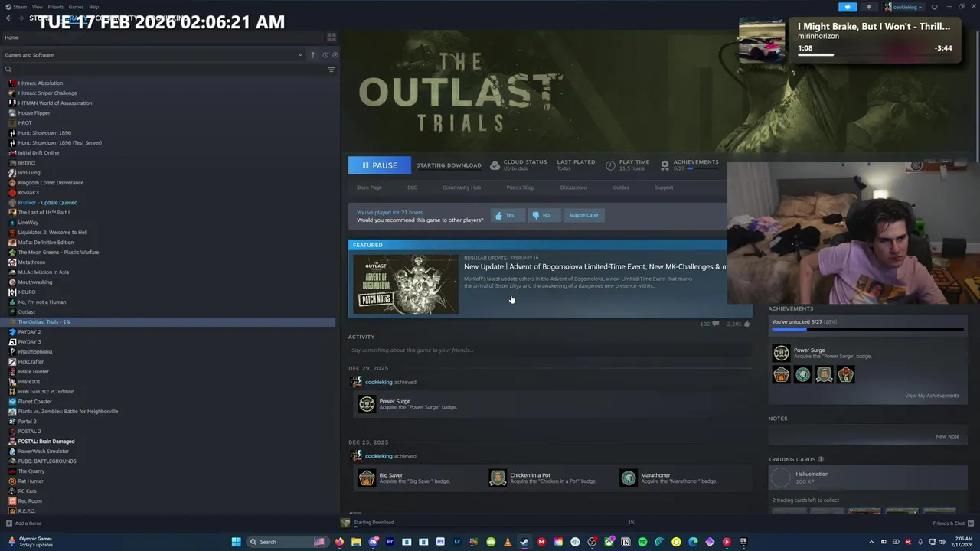Click the library search magnifier icon
The width and height of the screenshot is (980, 551).
point(8,70)
